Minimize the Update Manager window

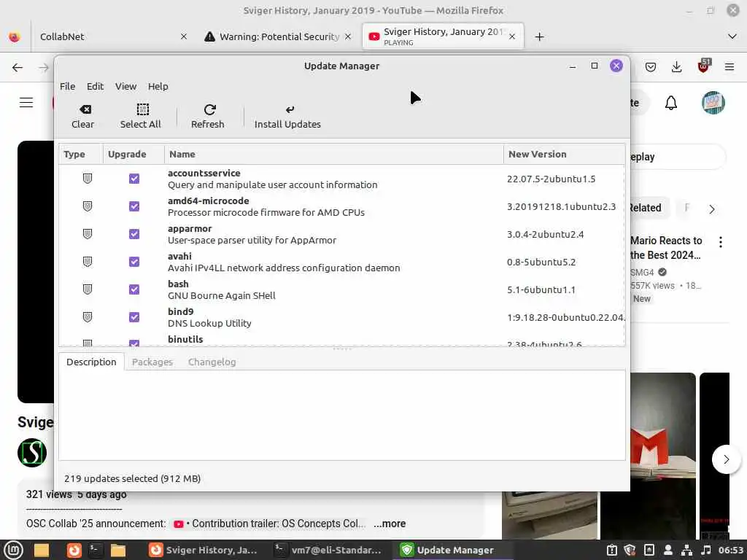573,66
